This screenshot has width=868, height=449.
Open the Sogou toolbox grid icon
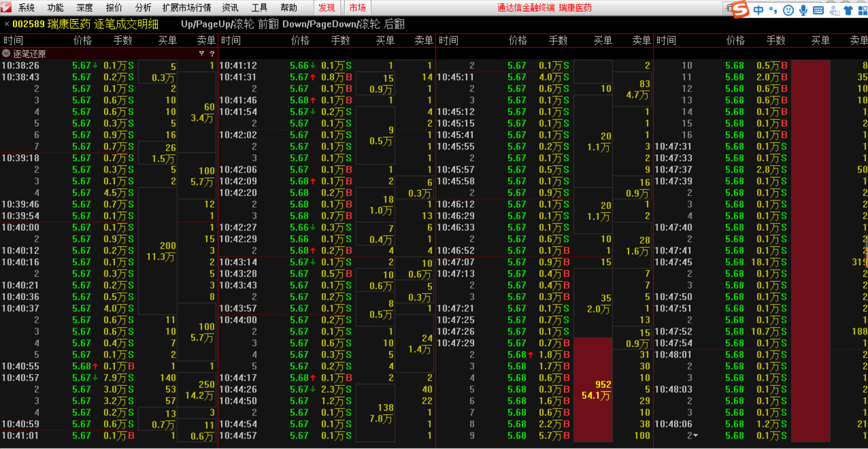coord(863,10)
